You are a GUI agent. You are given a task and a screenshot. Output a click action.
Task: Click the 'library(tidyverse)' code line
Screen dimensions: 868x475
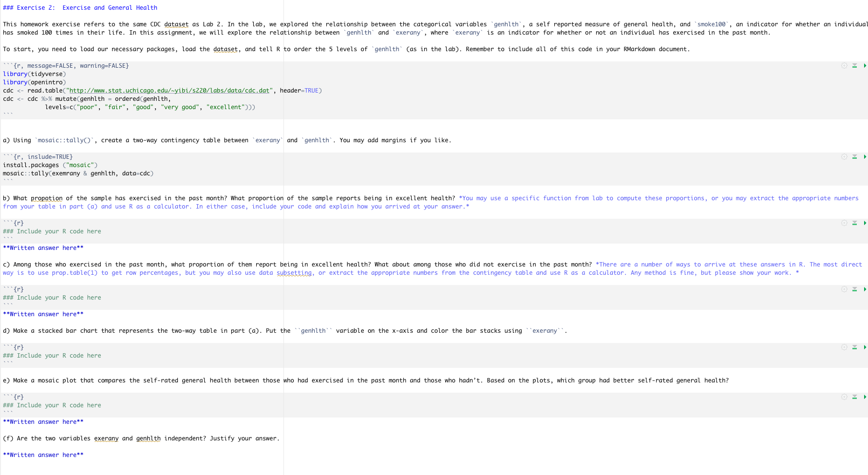pos(34,74)
